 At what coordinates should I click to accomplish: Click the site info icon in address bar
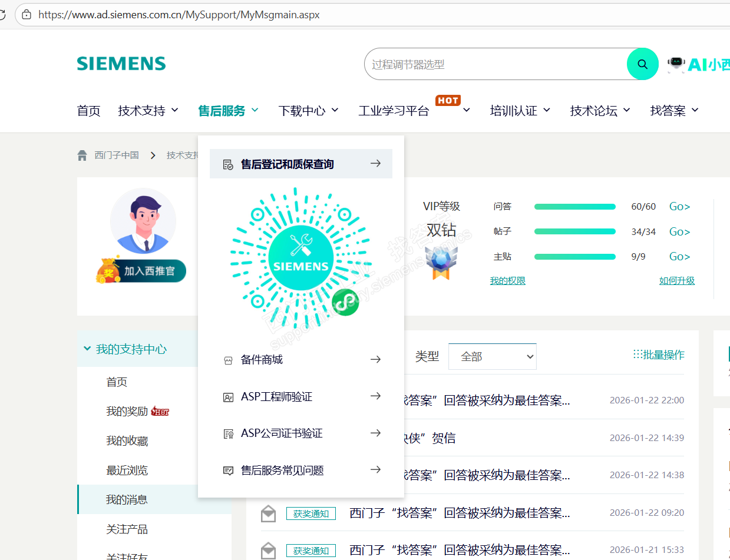[26, 15]
